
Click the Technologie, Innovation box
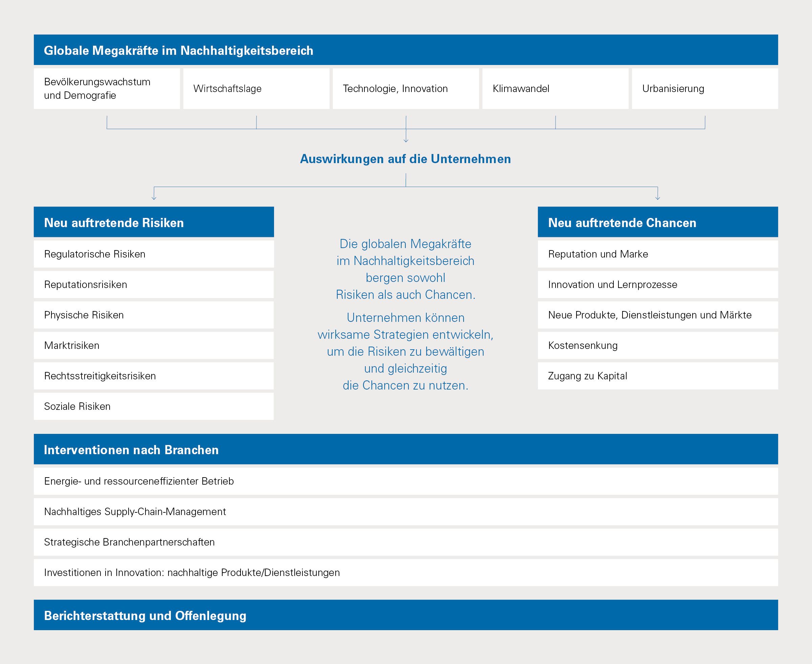(x=406, y=89)
